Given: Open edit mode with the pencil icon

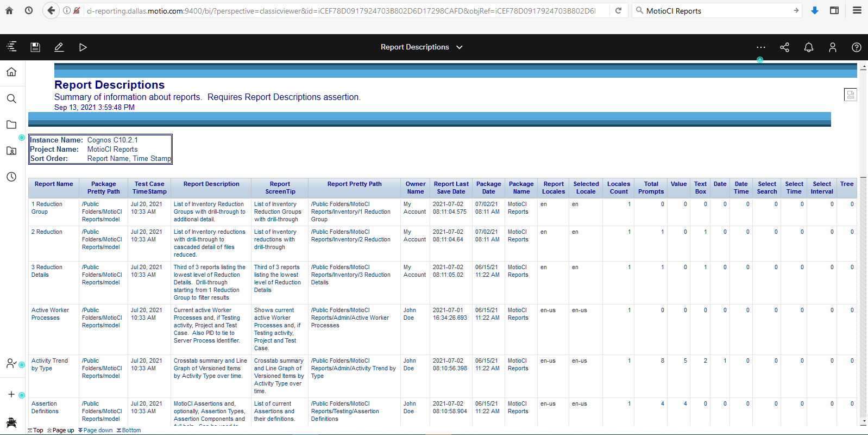Looking at the screenshot, I should pyautogui.click(x=59, y=47).
